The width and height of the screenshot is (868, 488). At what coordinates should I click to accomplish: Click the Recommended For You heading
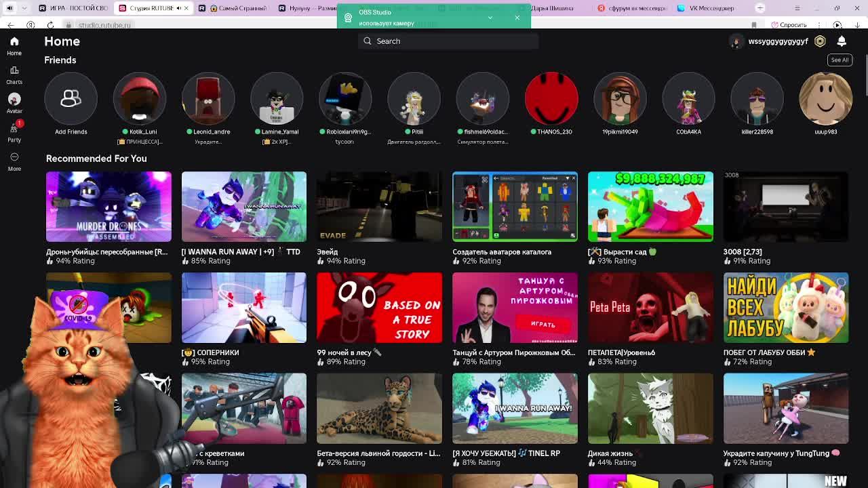point(96,159)
